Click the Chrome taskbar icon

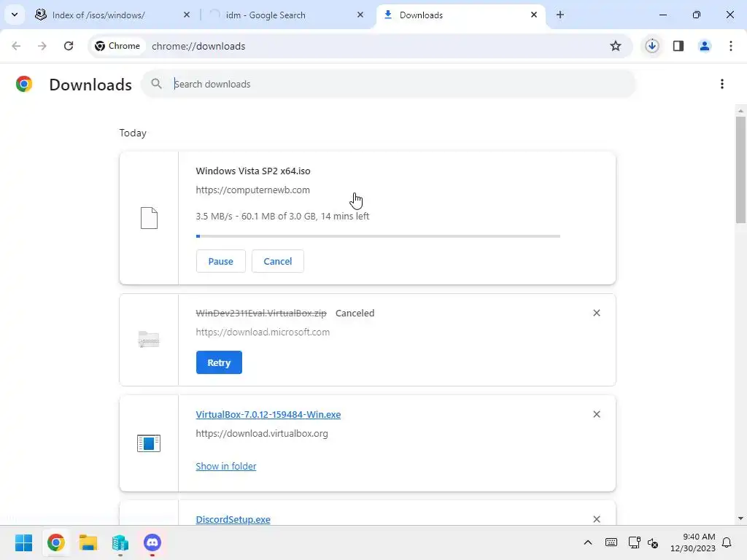click(55, 542)
